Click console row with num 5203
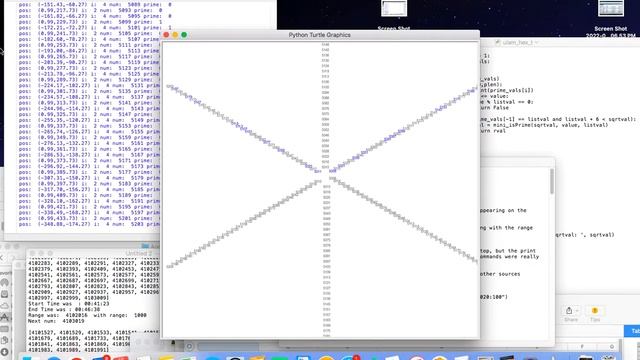The height and width of the screenshot is (360, 640). (89, 224)
